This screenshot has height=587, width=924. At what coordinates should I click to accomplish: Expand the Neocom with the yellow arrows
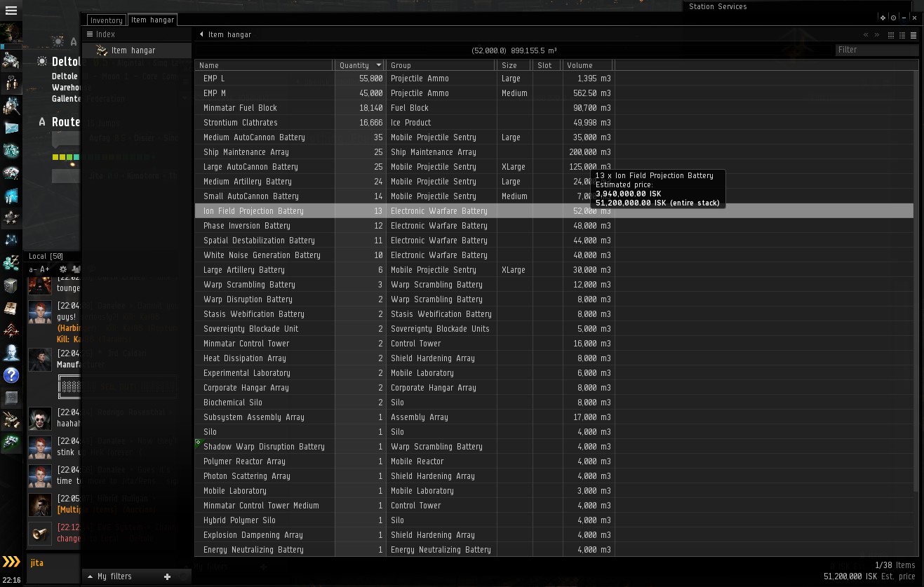(11, 562)
